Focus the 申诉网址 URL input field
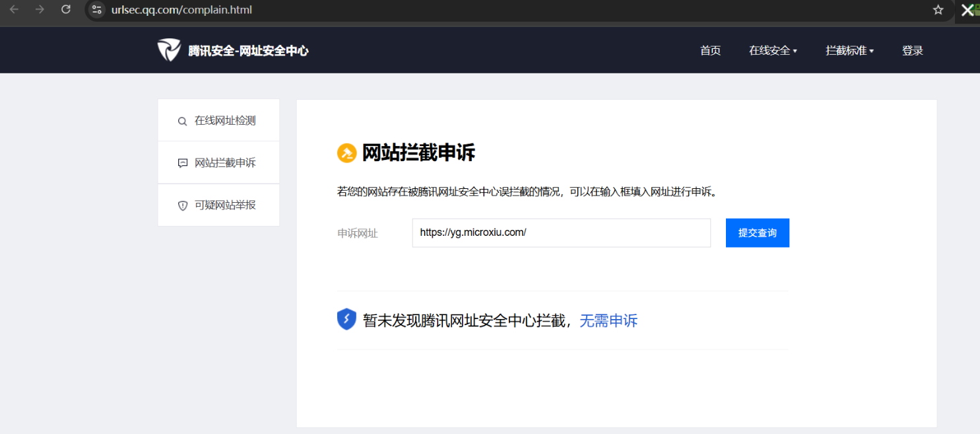Image resolution: width=980 pixels, height=434 pixels. point(562,233)
